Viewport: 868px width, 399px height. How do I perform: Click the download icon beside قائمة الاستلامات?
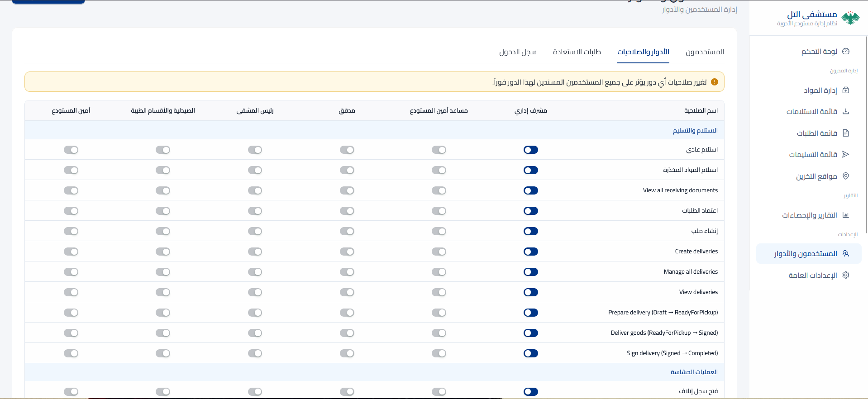(846, 111)
